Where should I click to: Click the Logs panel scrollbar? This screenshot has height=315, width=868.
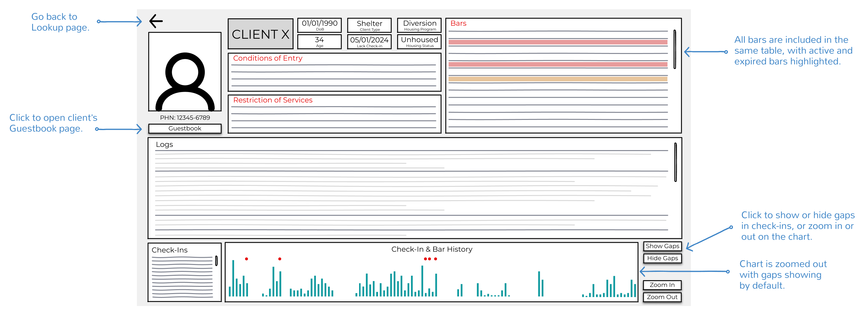pyautogui.click(x=675, y=162)
